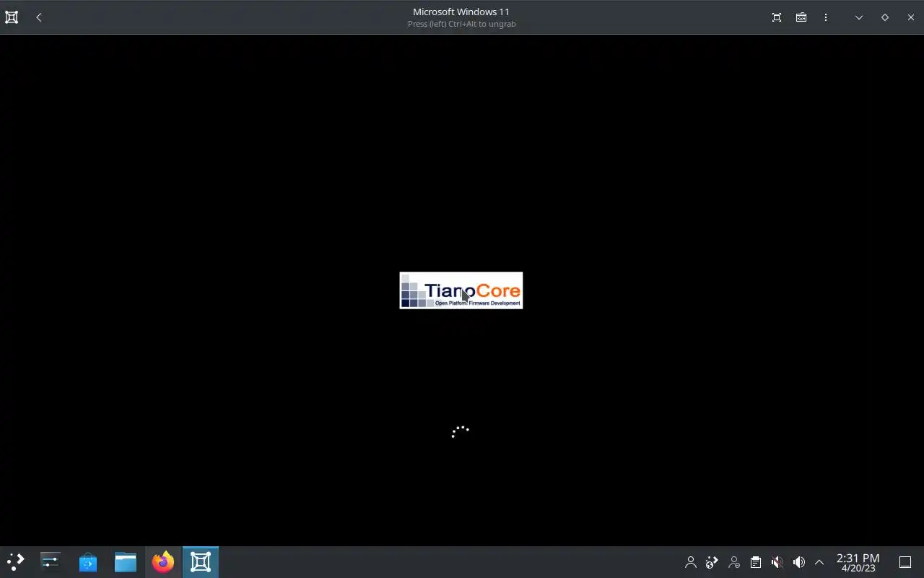Go back to the Boxes collection view
The image size is (924, 578).
click(39, 17)
